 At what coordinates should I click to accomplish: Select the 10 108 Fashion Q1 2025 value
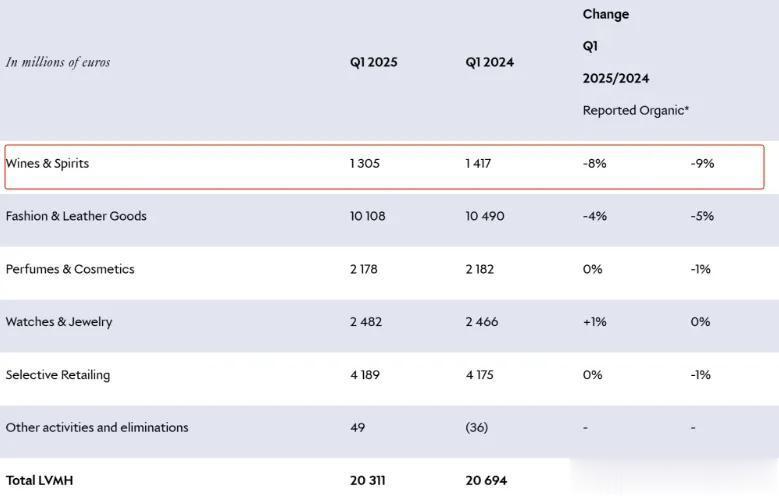368,216
